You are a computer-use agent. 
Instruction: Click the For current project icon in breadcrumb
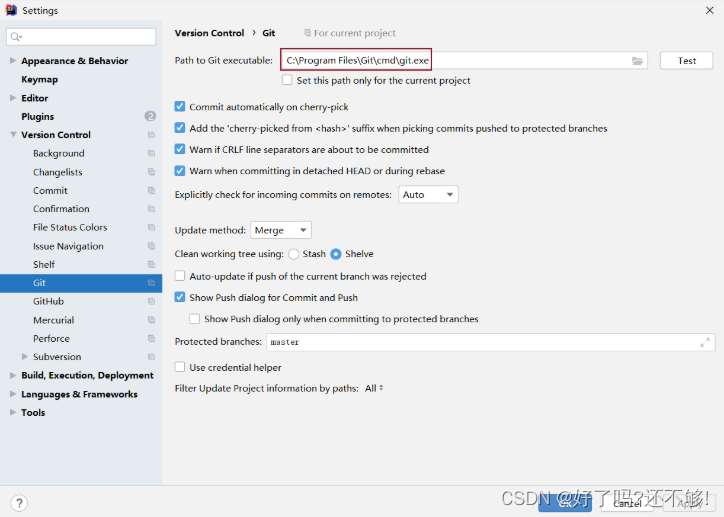point(307,33)
